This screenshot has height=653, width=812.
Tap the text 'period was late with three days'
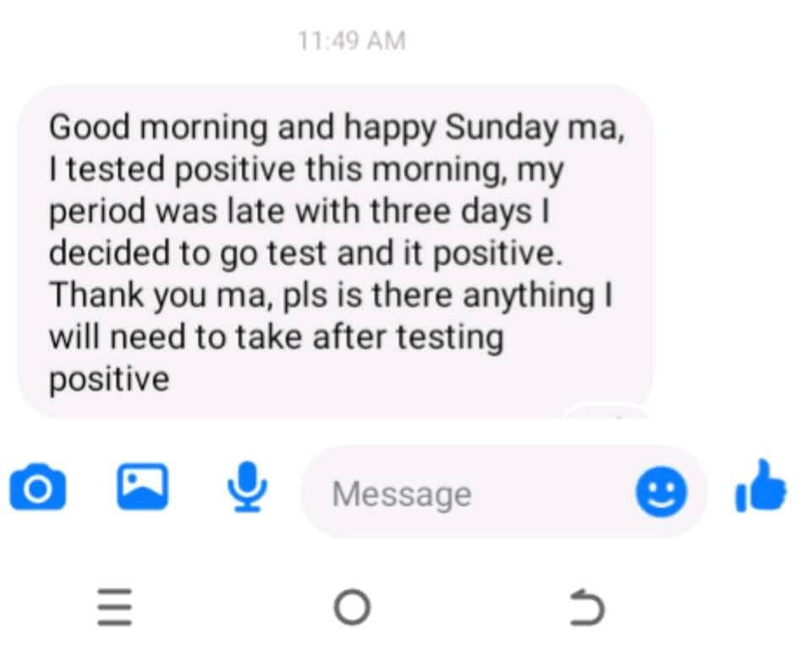tap(290, 212)
